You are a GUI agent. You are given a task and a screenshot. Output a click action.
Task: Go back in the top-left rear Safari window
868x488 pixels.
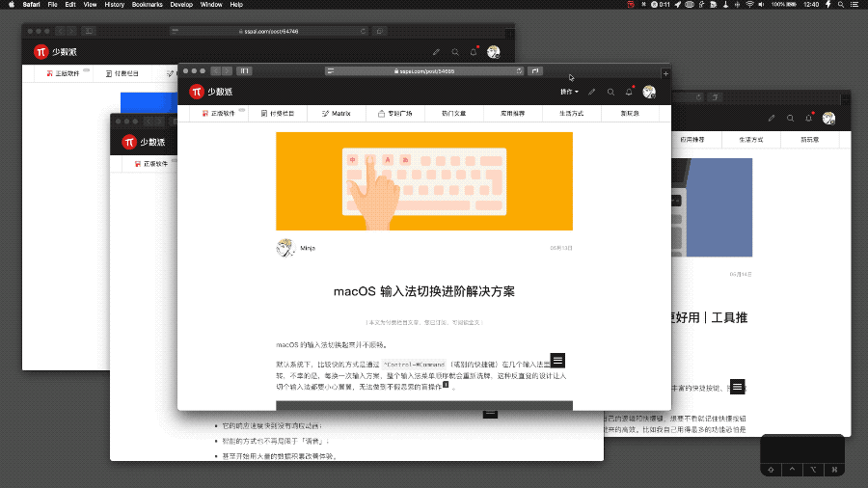61,32
